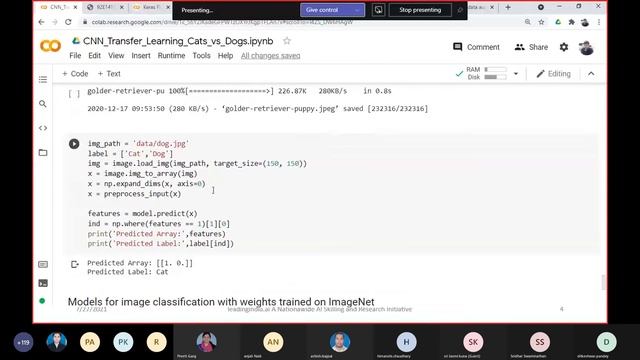Click the SS participant avatar

click(540, 342)
